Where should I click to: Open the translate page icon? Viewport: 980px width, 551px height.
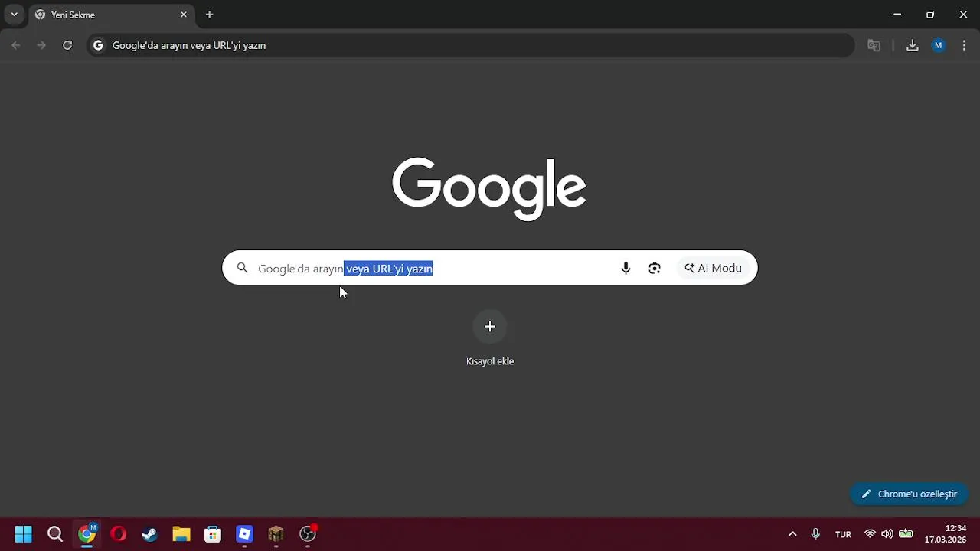[874, 45]
